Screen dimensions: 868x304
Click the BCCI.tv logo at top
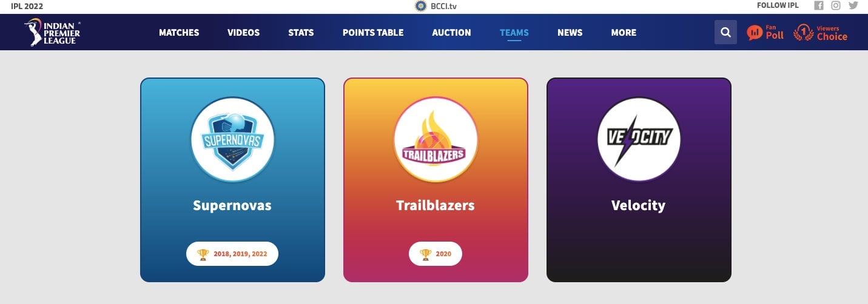click(x=435, y=5)
